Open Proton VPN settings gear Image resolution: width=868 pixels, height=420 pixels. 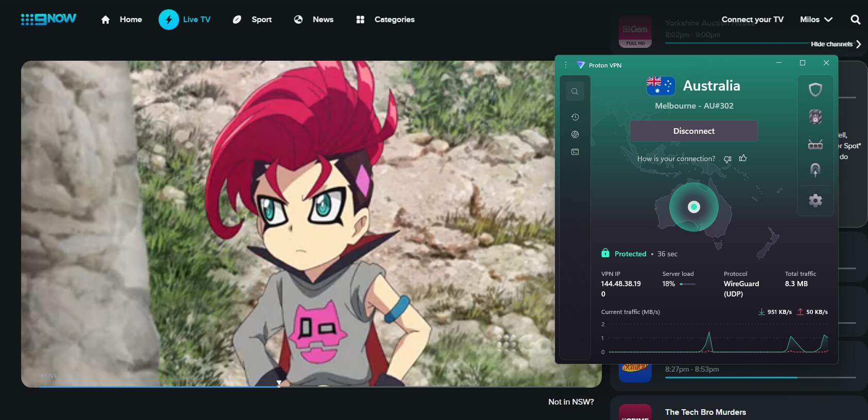815,200
